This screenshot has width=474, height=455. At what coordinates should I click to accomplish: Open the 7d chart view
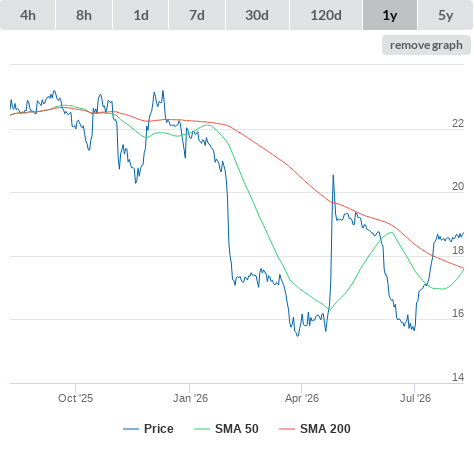(x=197, y=15)
